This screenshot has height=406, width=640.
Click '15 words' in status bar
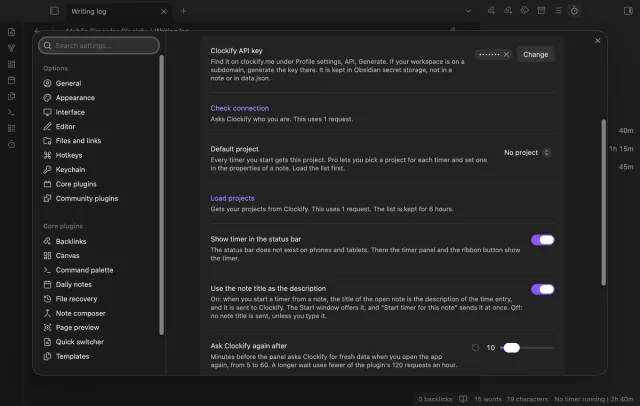coord(487,399)
